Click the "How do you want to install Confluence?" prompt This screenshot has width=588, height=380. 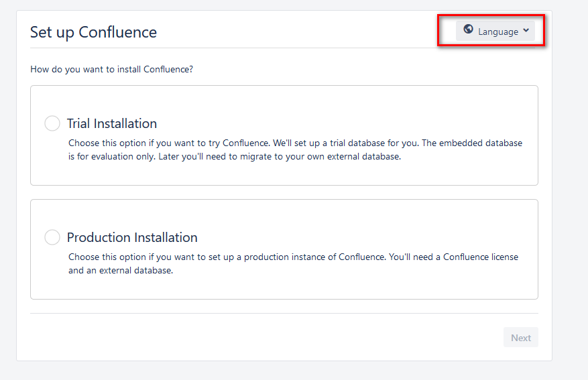(112, 69)
